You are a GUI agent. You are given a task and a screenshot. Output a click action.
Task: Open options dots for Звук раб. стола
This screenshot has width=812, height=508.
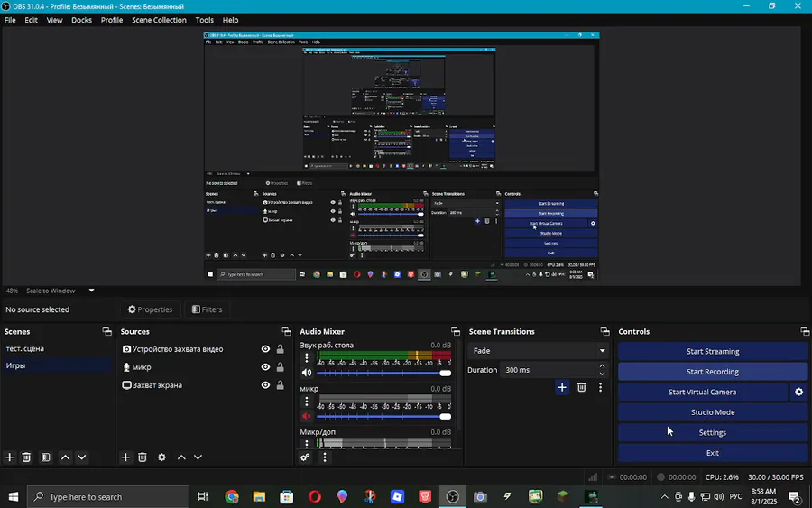[307, 357]
